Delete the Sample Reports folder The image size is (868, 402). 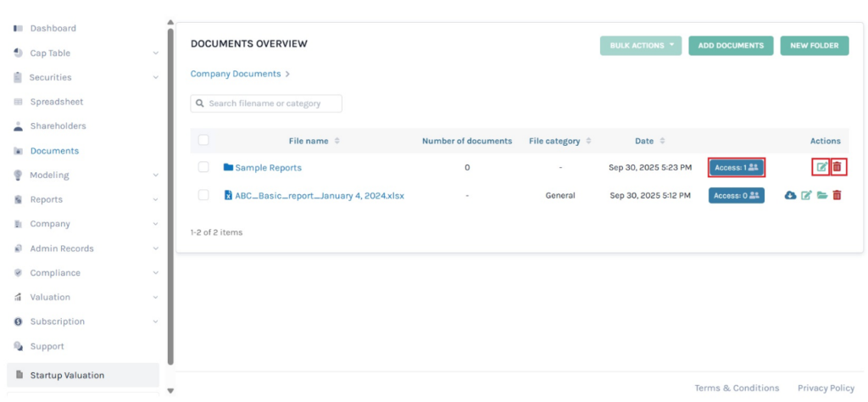click(837, 167)
